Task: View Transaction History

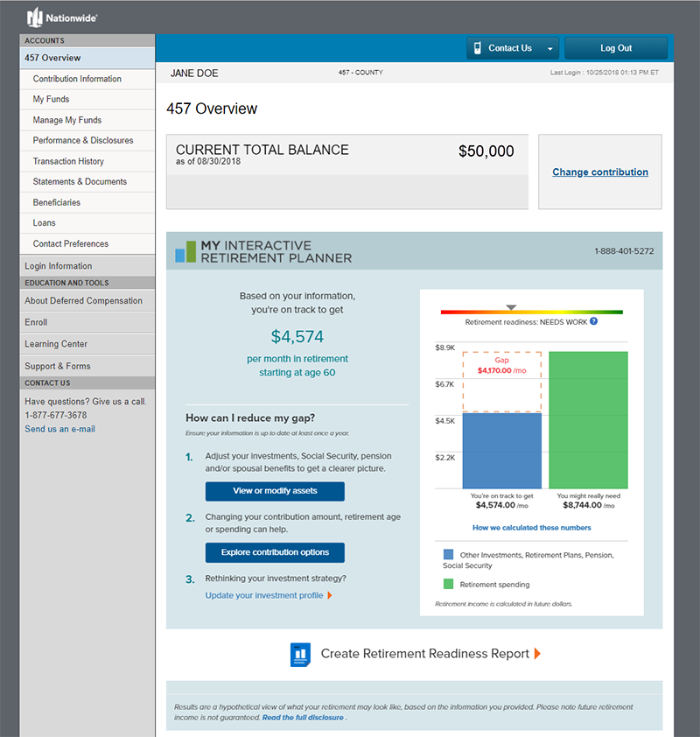Action: click(87, 161)
